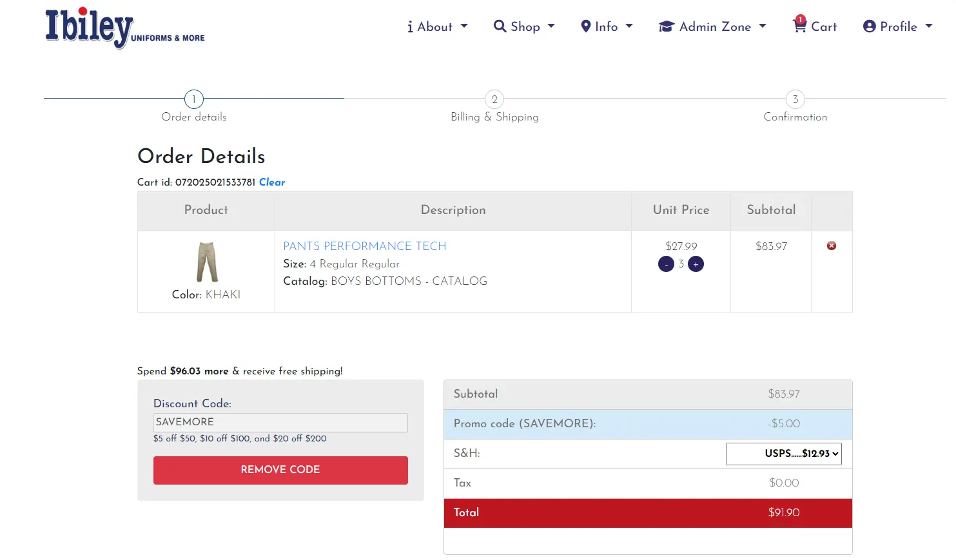The width and height of the screenshot is (956, 560).
Task: Click the Profile user icon
Action: [x=869, y=26]
